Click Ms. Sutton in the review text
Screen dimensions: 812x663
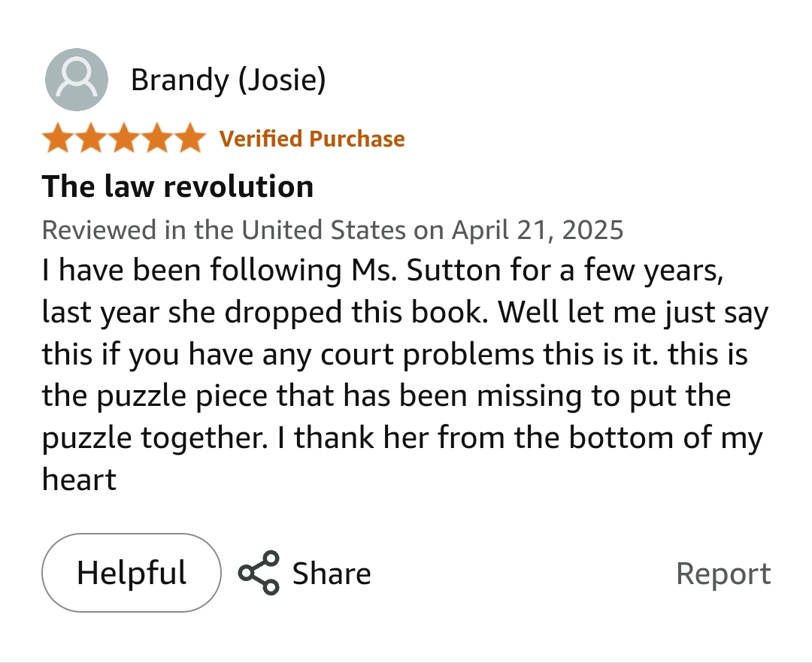[428, 271]
